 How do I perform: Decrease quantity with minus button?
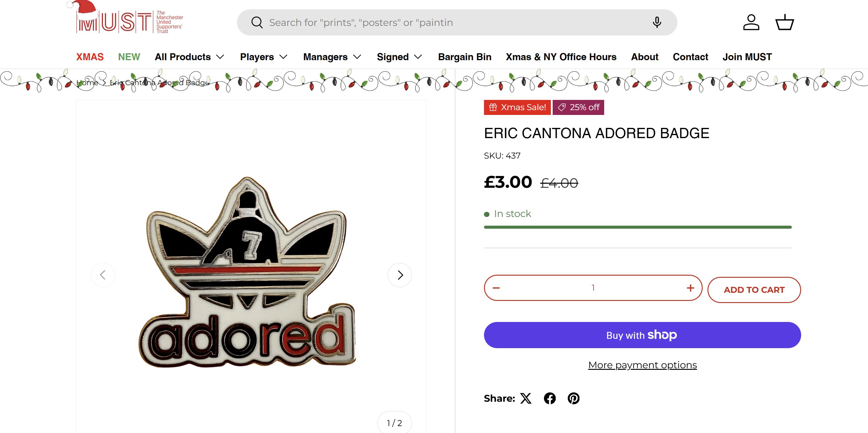pos(496,288)
